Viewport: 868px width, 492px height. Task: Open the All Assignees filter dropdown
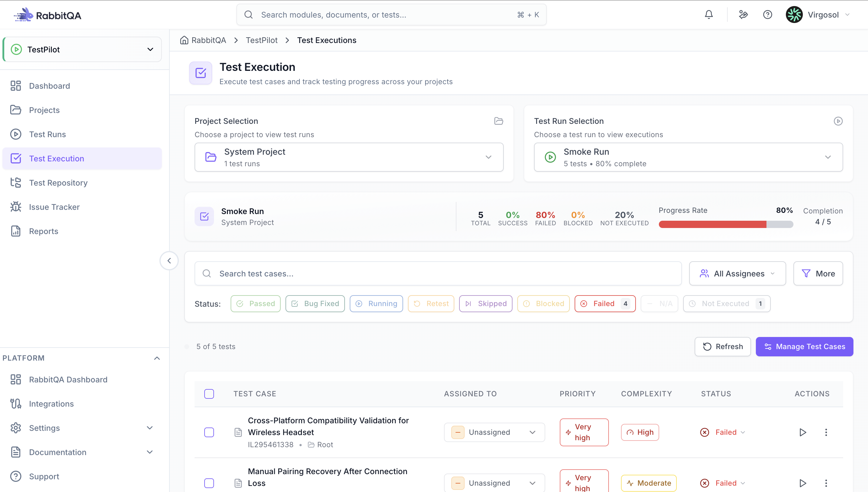(737, 273)
